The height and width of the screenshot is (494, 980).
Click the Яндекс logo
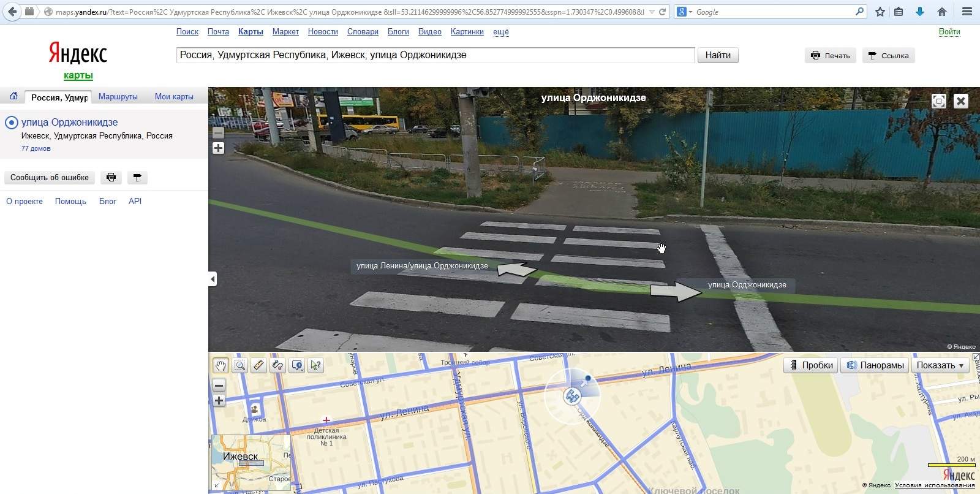[78, 53]
